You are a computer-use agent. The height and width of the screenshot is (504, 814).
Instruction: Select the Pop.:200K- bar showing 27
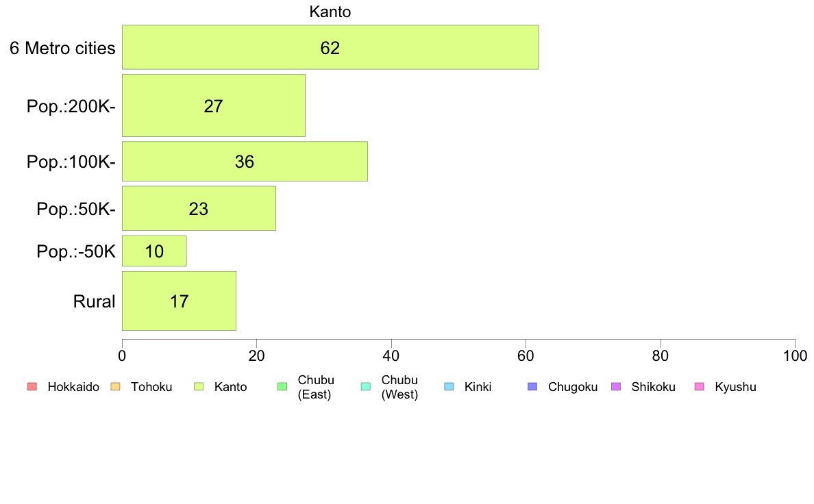pyautogui.click(x=213, y=105)
